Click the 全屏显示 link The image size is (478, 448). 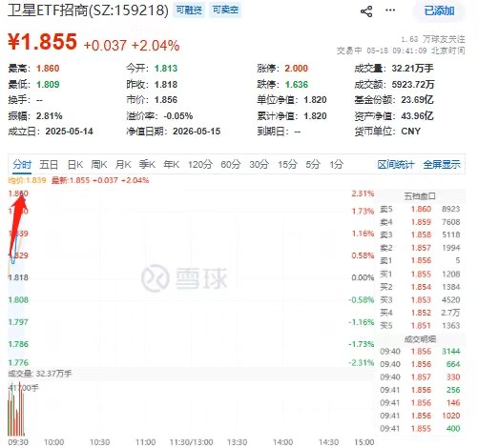442,165
